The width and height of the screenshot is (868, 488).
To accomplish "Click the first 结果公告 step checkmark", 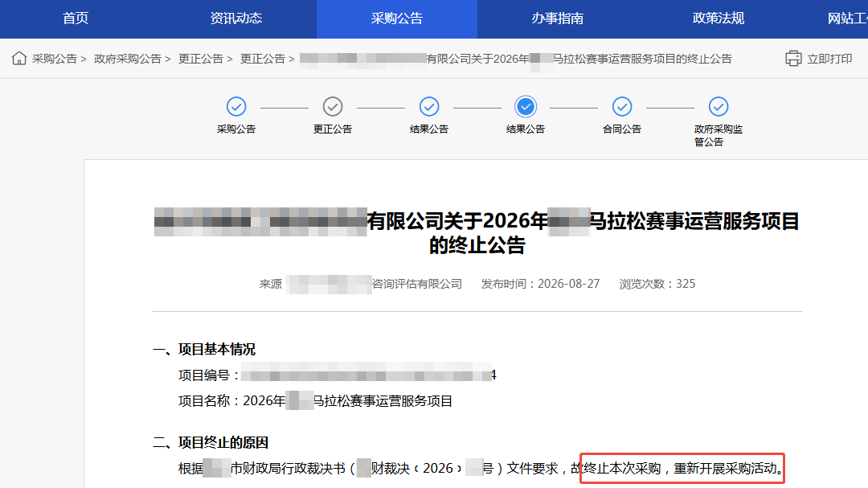I will point(429,107).
